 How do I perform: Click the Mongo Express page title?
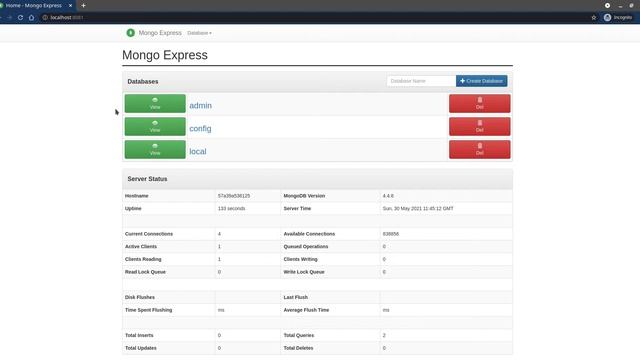(x=165, y=55)
